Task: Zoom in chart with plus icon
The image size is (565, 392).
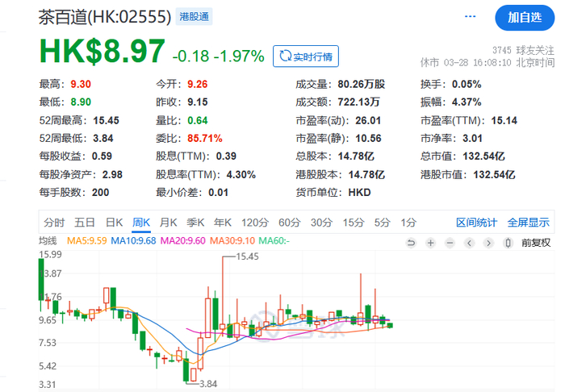Action: coord(430,243)
